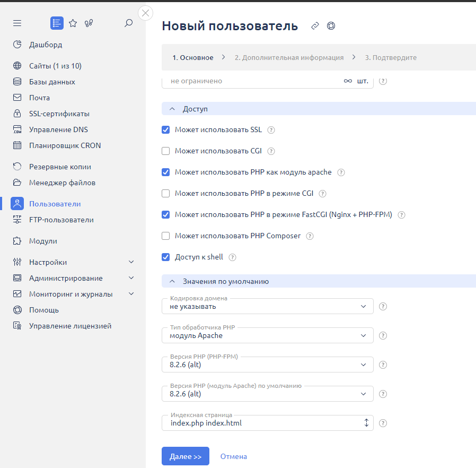Show help for 'Кодировка домена' field
Viewport: 476px width, 468px height.
pyautogui.click(x=383, y=307)
